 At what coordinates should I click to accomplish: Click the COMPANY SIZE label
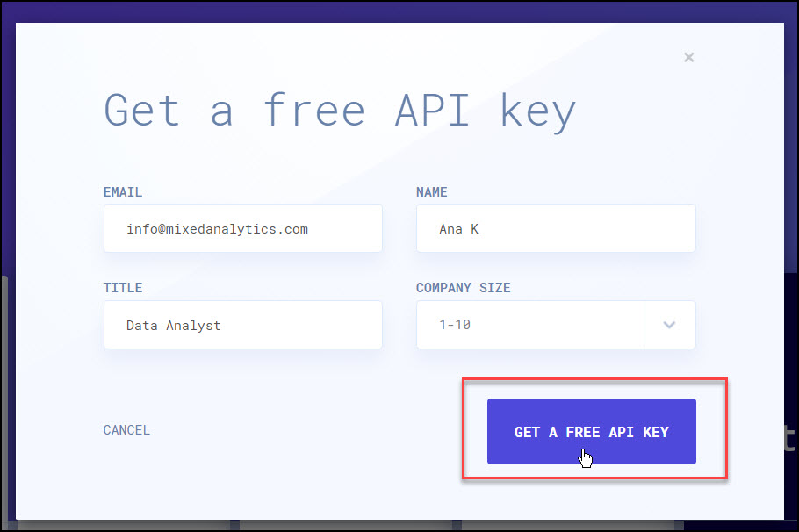pos(464,288)
